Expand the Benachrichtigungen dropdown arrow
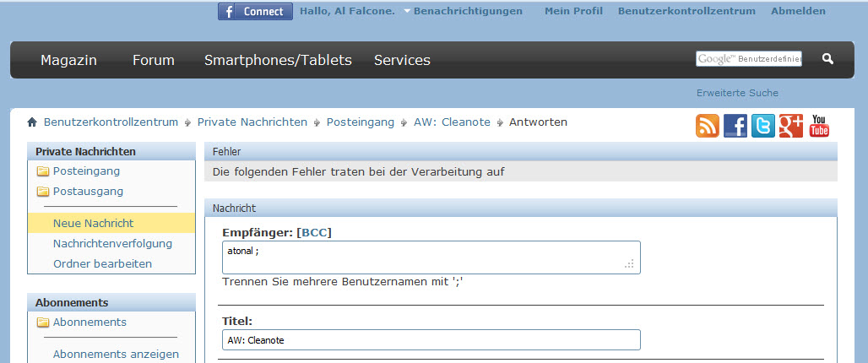The image size is (868, 363). [407, 11]
